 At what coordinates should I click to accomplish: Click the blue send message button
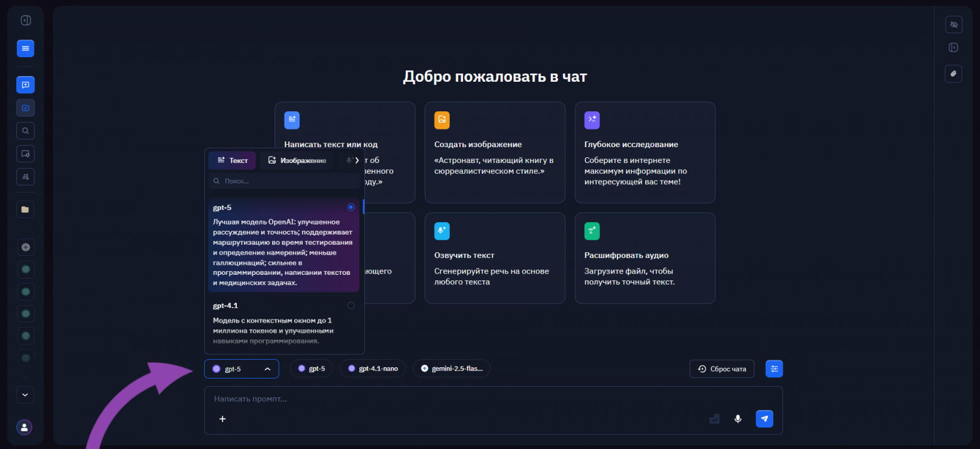(x=764, y=418)
